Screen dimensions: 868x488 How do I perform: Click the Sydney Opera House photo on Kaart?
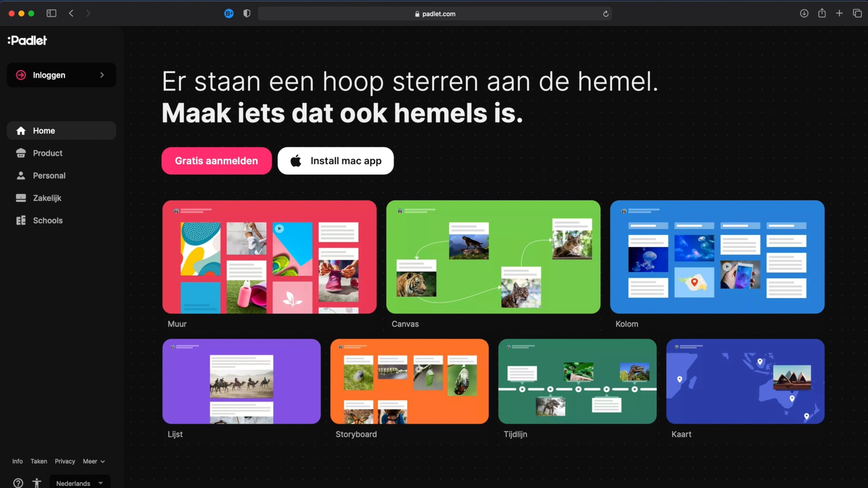(792, 378)
